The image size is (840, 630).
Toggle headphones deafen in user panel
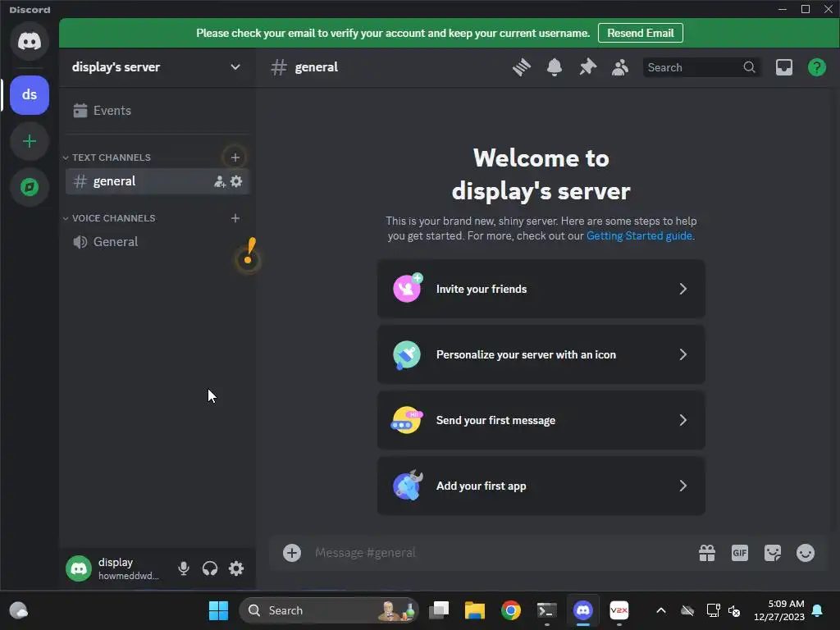tap(210, 568)
